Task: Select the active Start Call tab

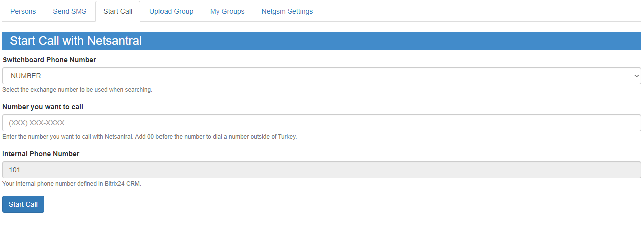Action: pyautogui.click(x=118, y=11)
